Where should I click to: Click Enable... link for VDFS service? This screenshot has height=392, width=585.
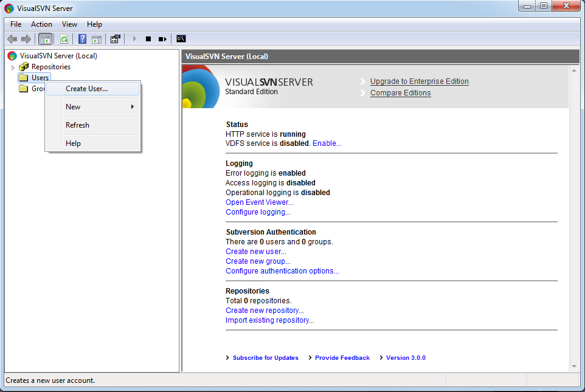click(x=327, y=143)
